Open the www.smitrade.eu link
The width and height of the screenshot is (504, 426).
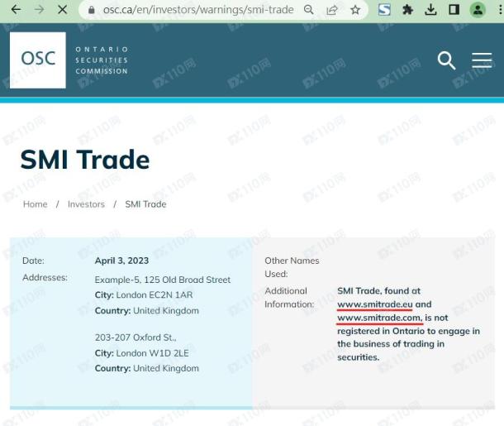click(375, 304)
